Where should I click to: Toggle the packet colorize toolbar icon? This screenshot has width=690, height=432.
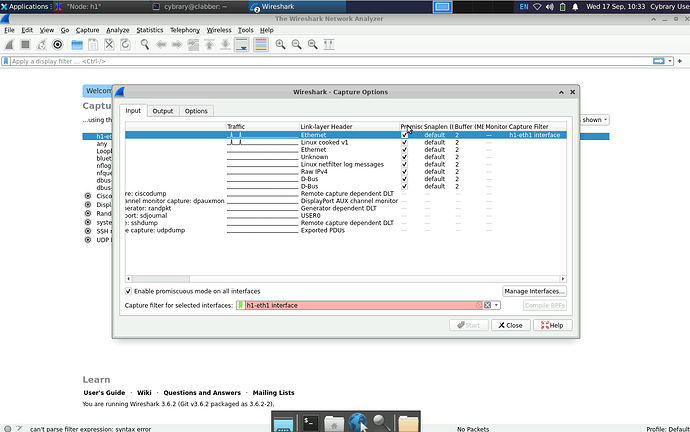261,45
